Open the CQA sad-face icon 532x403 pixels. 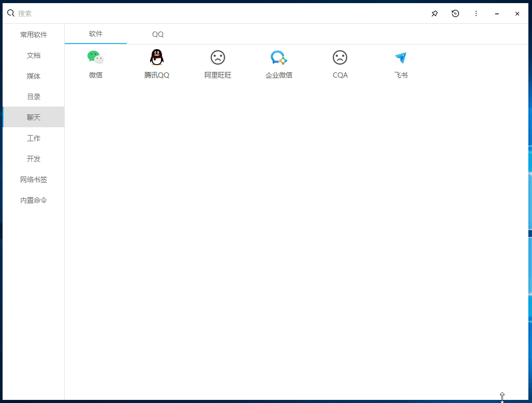coord(340,57)
